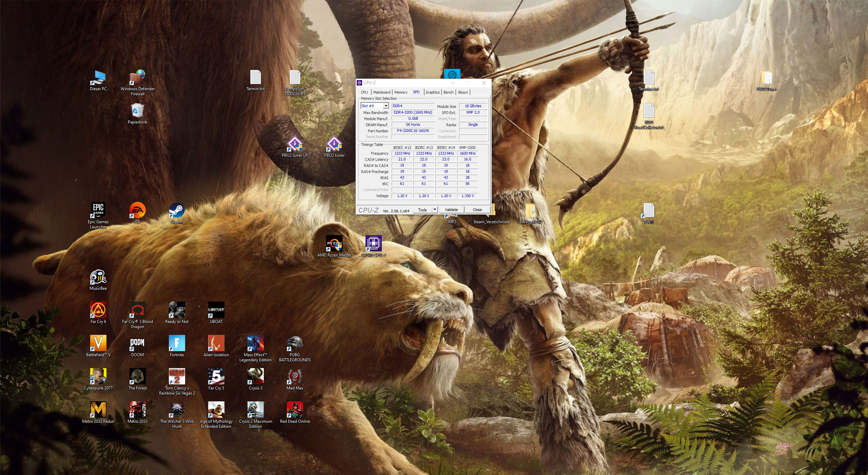Launch Cyberpunk 2077 from the desktop
868x475 pixels.
click(98, 377)
